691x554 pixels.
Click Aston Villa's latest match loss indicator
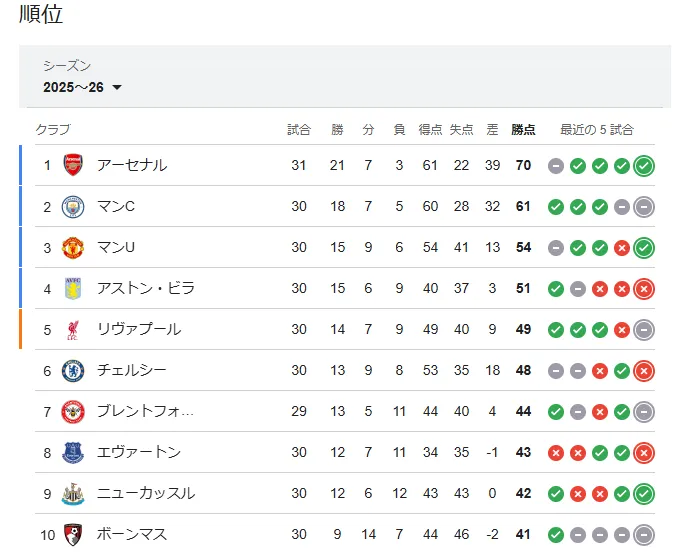tap(644, 288)
